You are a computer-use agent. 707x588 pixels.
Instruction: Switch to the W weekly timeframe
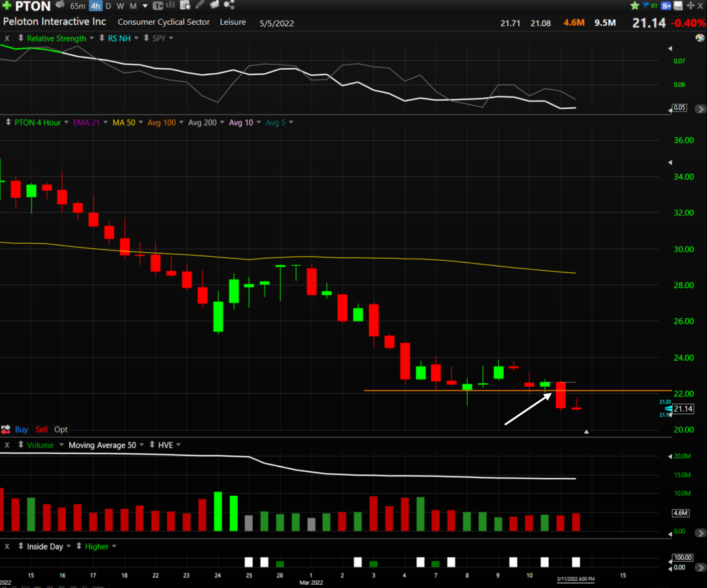pos(120,6)
